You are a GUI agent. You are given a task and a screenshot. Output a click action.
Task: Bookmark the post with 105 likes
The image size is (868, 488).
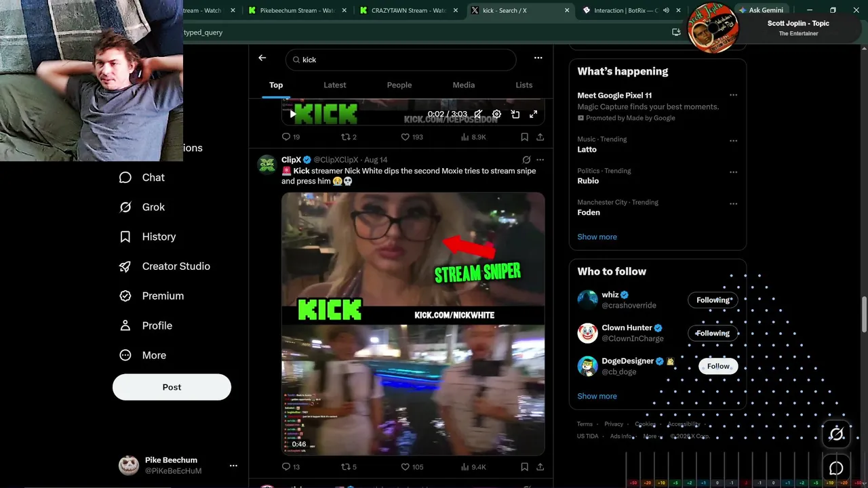[524, 467]
